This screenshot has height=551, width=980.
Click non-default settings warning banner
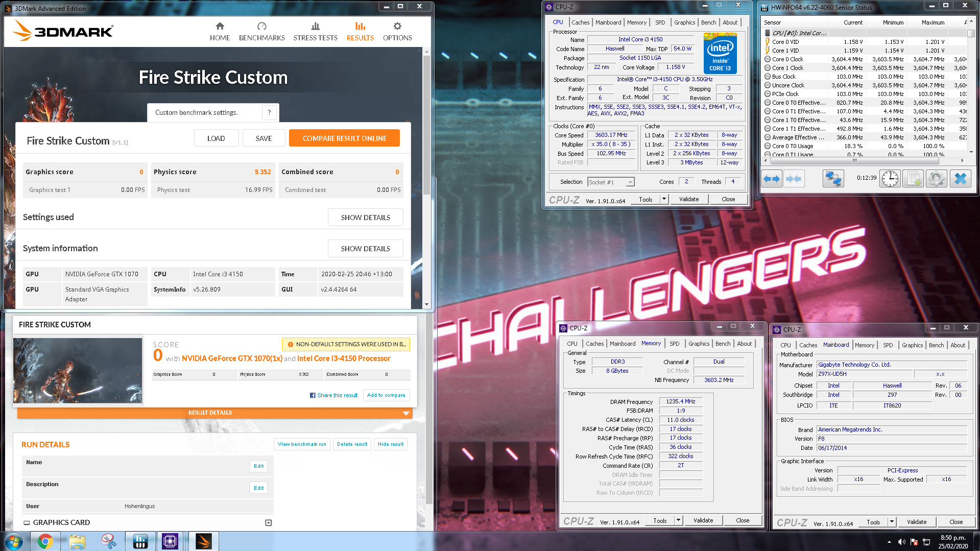346,344
